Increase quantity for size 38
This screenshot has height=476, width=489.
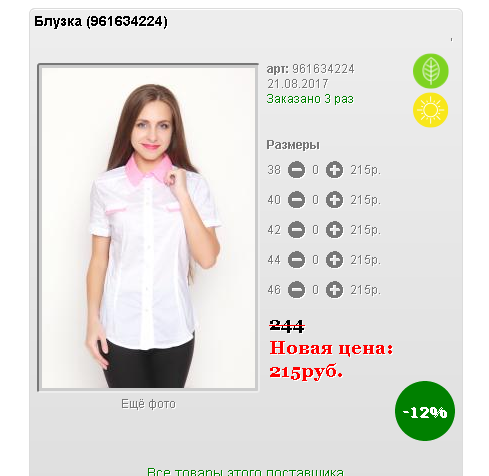[334, 170]
